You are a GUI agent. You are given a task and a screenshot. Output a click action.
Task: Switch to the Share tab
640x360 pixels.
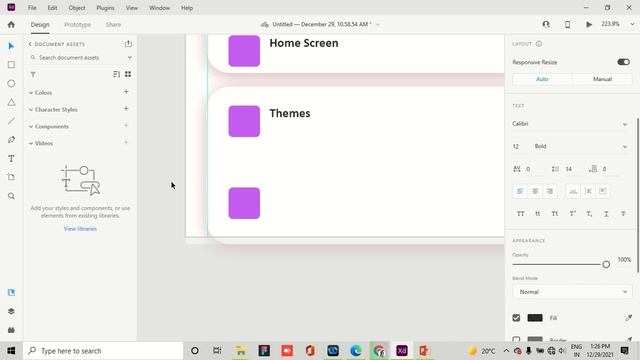(x=113, y=24)
